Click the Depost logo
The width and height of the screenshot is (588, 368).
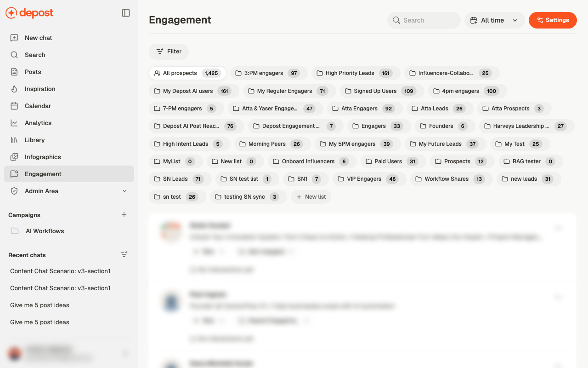(29, 13)
